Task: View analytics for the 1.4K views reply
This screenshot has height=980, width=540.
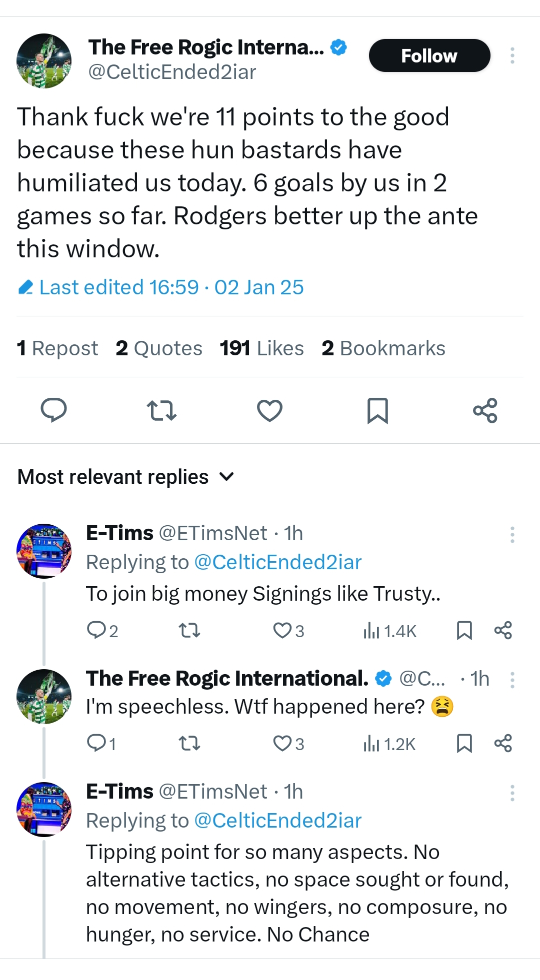Action: coord(389,631)
